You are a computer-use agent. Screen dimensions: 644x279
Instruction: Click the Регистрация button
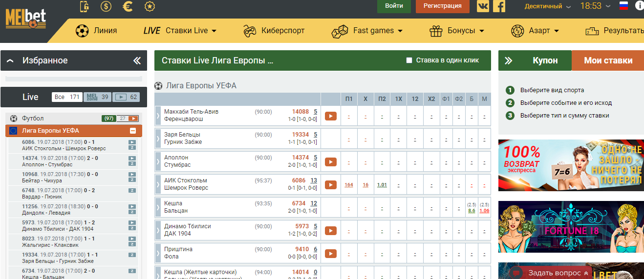[442, 6]
